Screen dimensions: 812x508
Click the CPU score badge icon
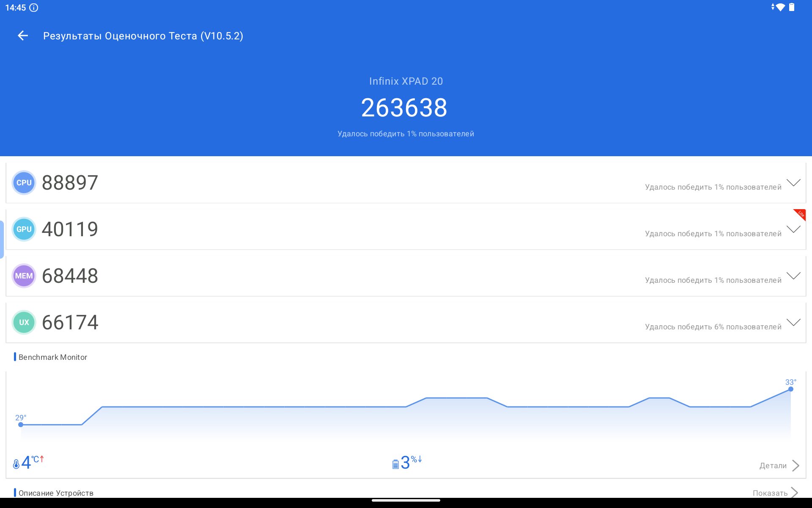click(x=24, y=183)
